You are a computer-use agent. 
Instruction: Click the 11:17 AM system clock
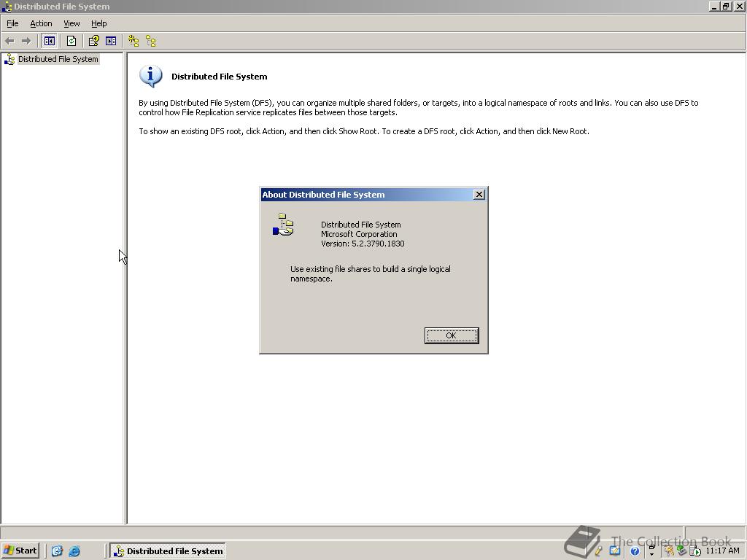point(723,551)
